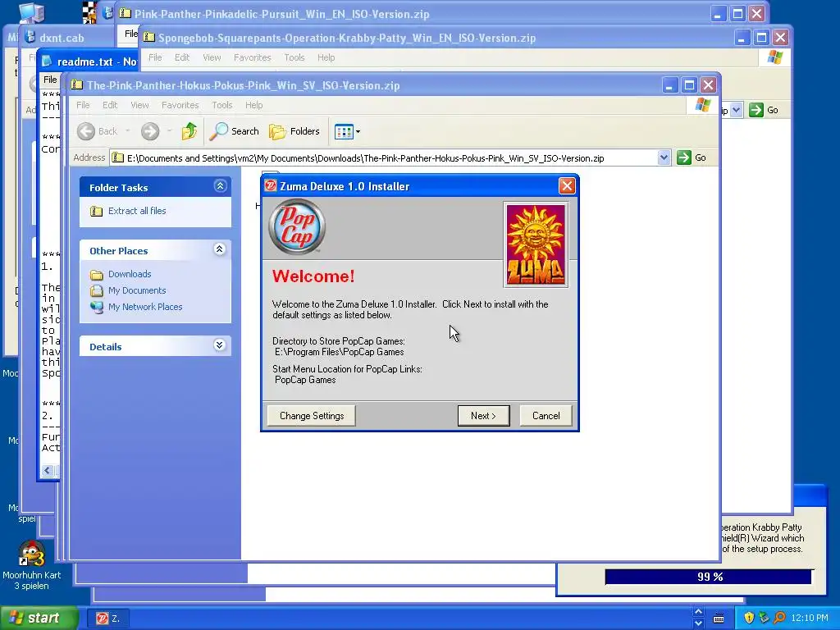Click Go button in Spongebob zip window
Image resolution: width=840 pixels, height=630 pixels.
coord(764,111)
